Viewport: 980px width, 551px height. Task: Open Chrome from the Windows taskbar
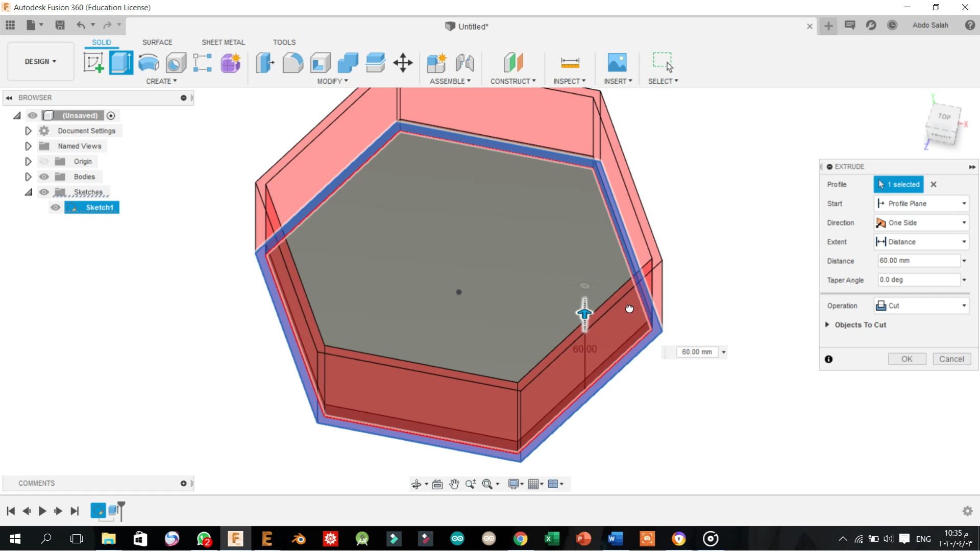pyautogui.click(x=520, y=539)
